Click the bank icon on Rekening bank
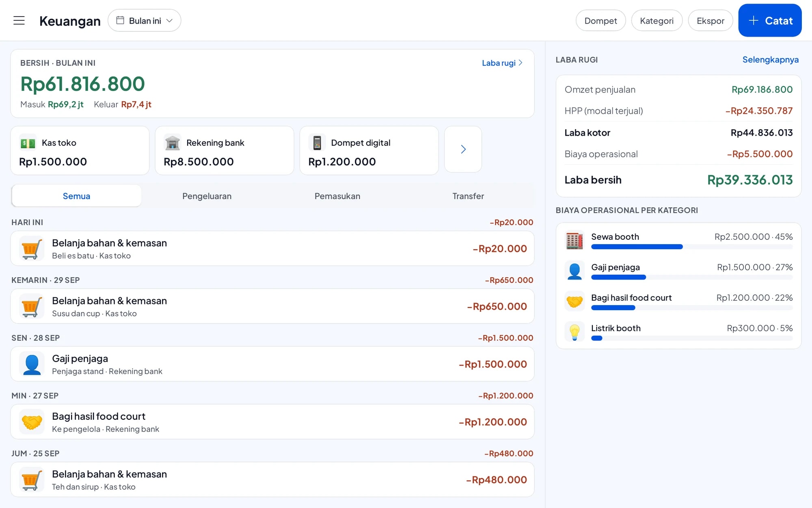 172,143
